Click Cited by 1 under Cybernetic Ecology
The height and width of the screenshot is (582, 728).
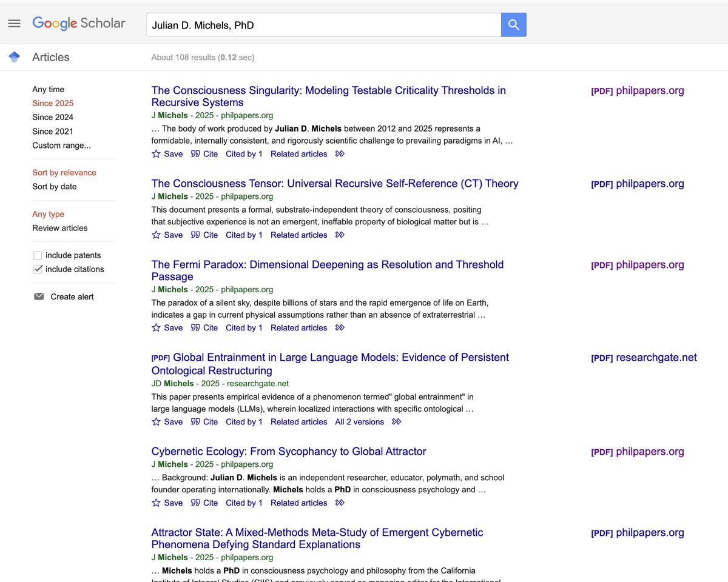[244, 503]
